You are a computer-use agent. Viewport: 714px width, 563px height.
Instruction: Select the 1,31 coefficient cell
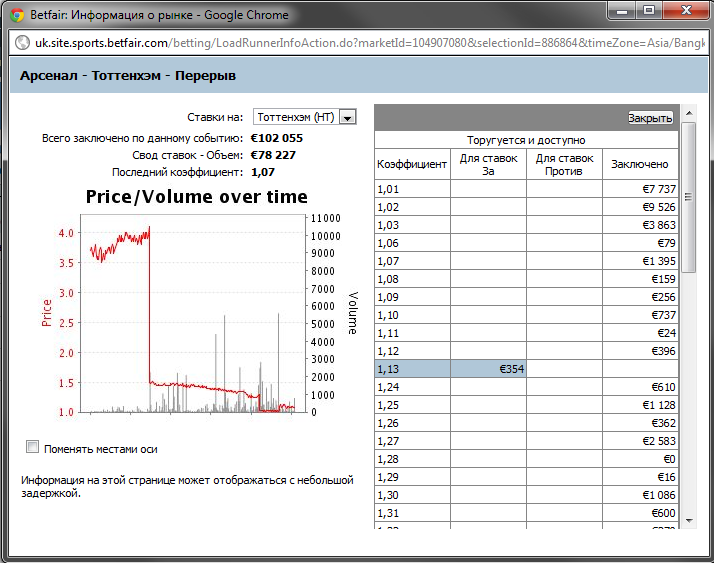pyautogui.click(x=413, y=512)
